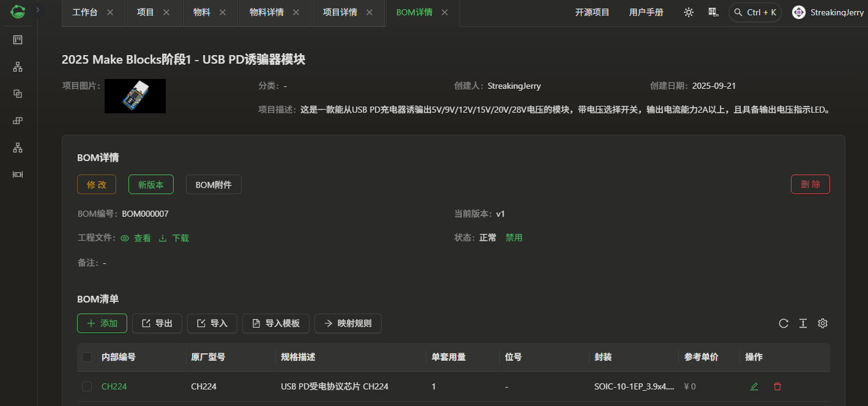The image size is (868, 406).
Task: Click the refresh icon above BOM table
Action: [x=784, y=323]
